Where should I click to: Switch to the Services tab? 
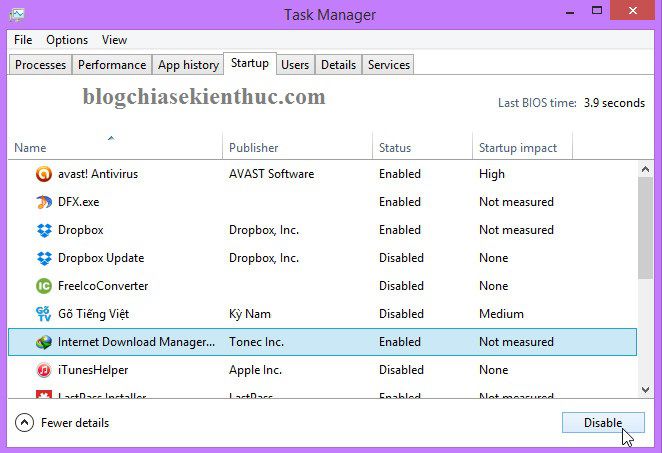[388, 65]
